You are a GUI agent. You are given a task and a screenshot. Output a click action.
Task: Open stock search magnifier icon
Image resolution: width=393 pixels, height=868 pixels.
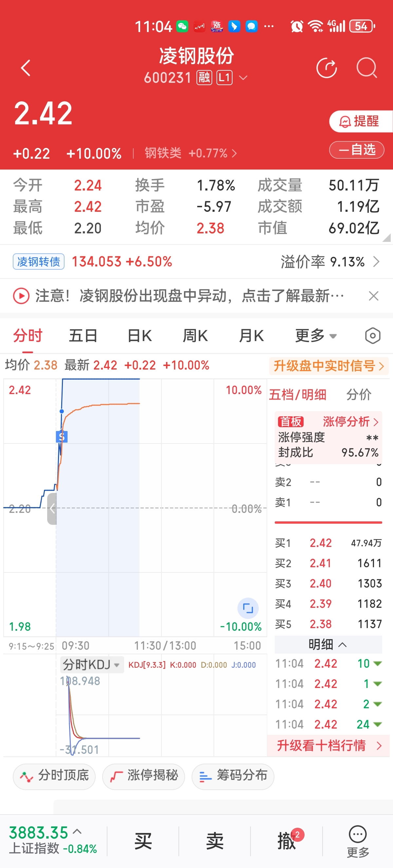click(367, 68)
